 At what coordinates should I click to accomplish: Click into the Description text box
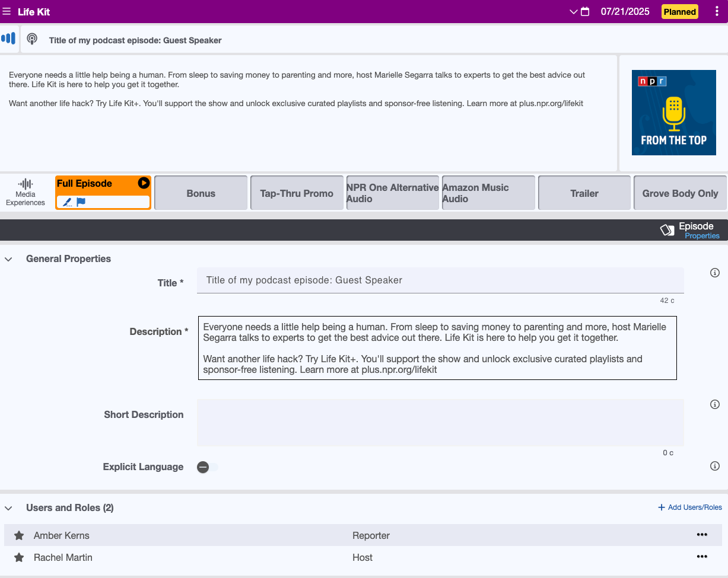pyautogui.click(x=437, y=348)
